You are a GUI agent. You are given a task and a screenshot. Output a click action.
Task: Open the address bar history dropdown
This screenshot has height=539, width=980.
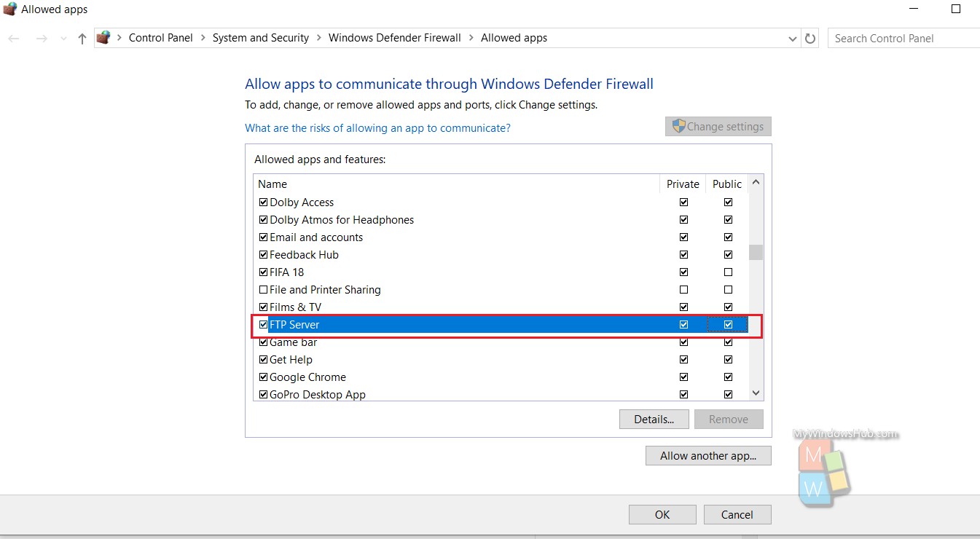coord(793,39)
